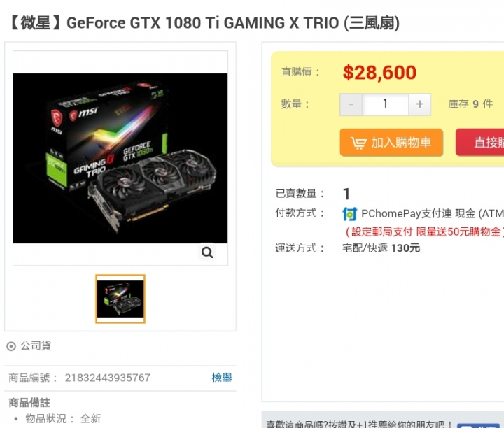Select the product thumbnail with orange border
504x428 pixels.
(120, 299)
